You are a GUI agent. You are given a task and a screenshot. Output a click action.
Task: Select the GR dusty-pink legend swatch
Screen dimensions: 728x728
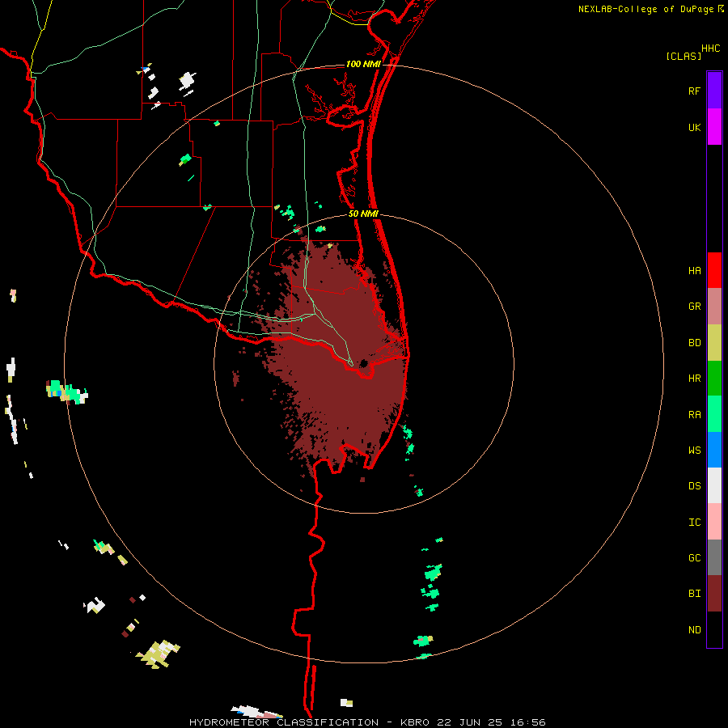tap(714, 307)
